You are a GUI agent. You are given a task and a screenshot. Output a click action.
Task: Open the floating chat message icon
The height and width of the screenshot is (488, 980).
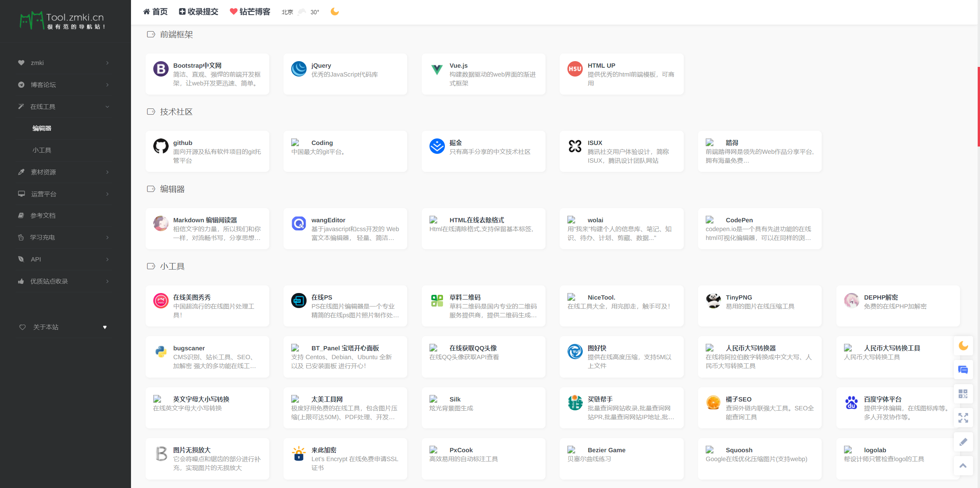click(963, 370)
